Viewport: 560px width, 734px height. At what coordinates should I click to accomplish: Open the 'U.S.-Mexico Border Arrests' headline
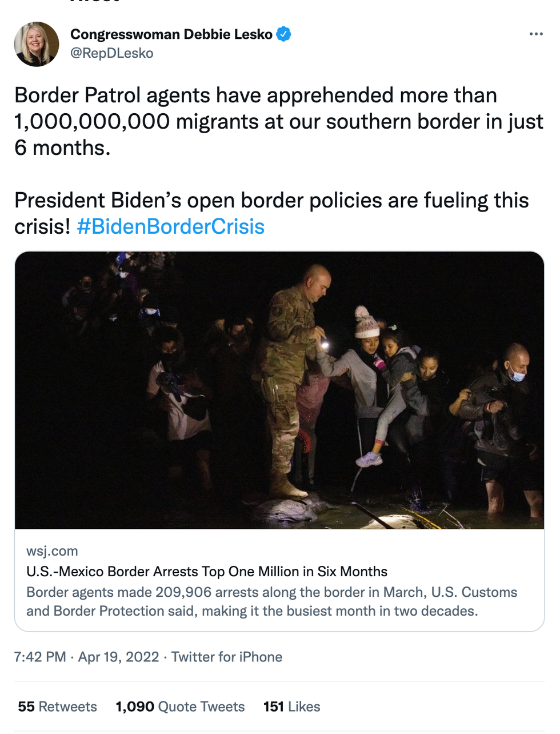point(207,572)
